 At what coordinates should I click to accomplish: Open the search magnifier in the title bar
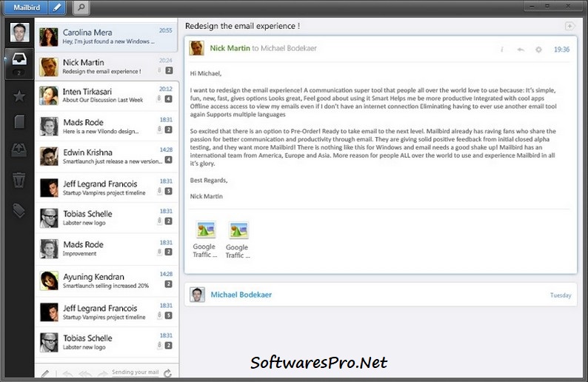click(81, 7)
